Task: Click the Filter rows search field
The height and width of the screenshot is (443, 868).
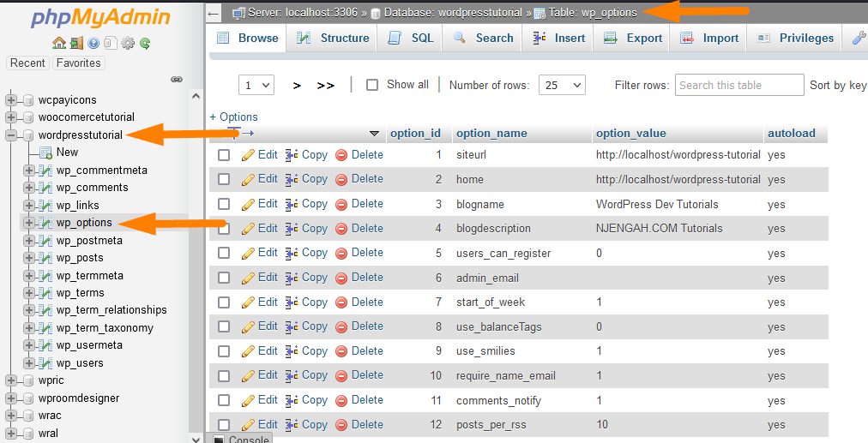Action: tap(739, 85)
